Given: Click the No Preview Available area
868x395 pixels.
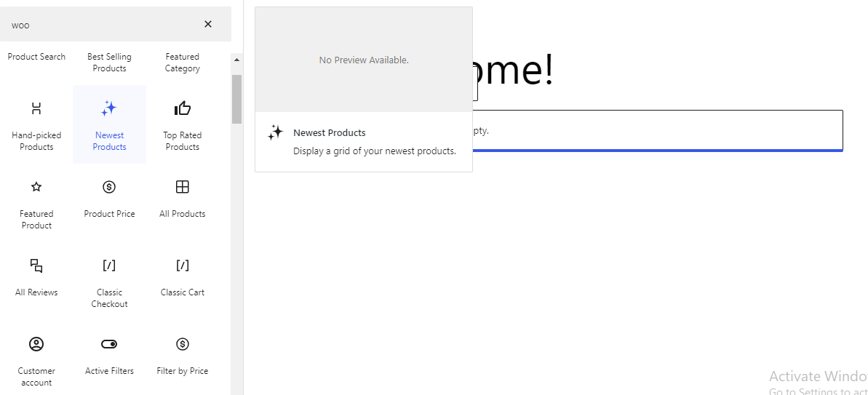Looking at the screenshot, I should (364, 60).
